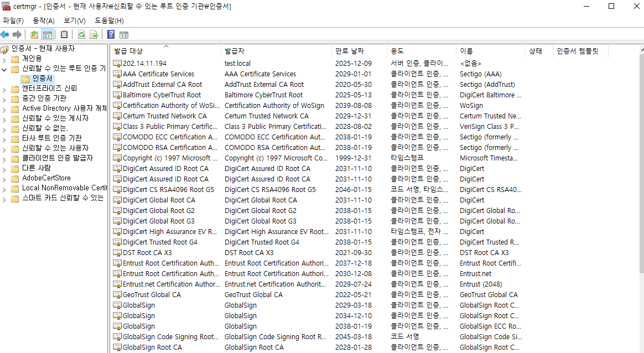
Task: Open the 보기(V) menu
Action: point(74,20)
